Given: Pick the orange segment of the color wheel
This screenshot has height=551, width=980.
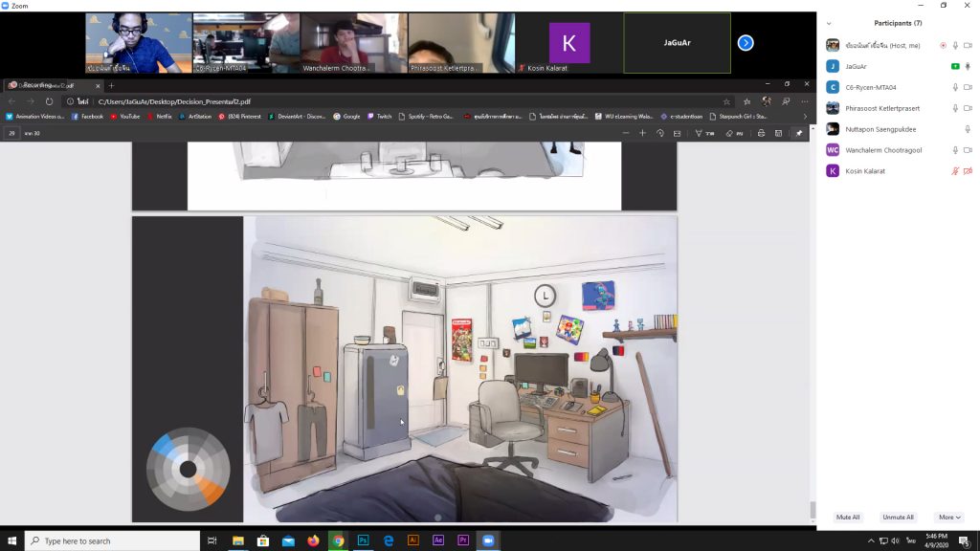Looking at the screenshot, I should click(212, 490).
